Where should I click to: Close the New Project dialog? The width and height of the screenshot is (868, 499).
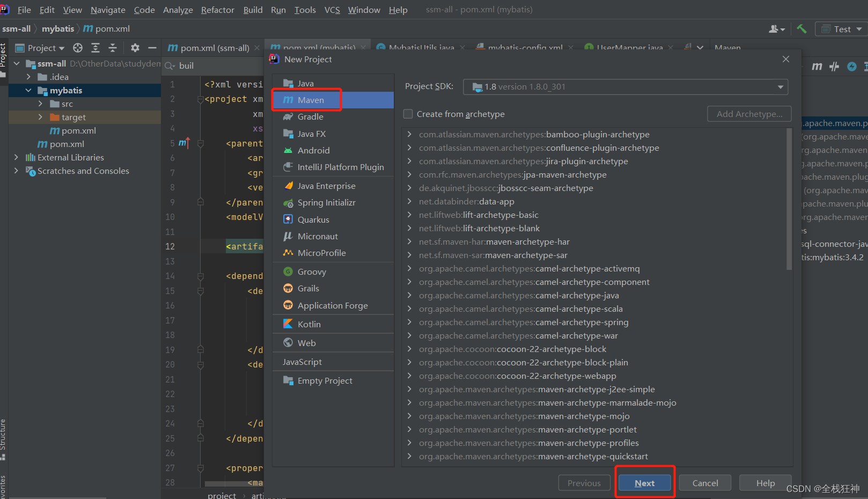click(x=786, y=59)
